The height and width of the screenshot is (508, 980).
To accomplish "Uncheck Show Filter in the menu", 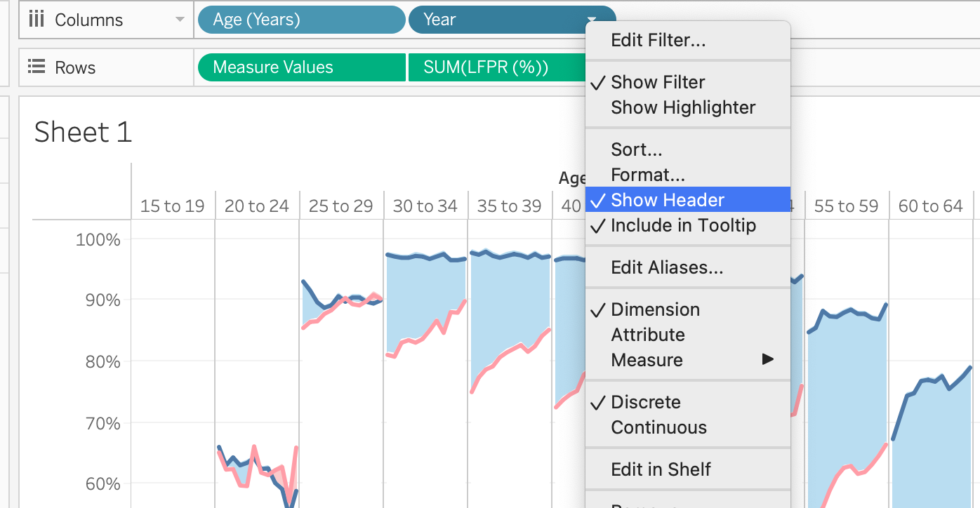I will pos(657,82).
